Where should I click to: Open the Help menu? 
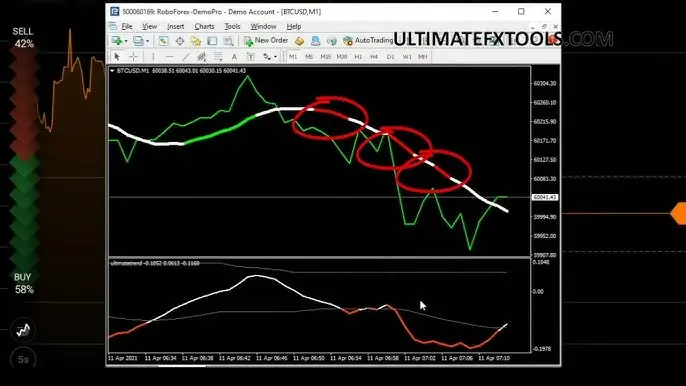[x=294, y=26]
